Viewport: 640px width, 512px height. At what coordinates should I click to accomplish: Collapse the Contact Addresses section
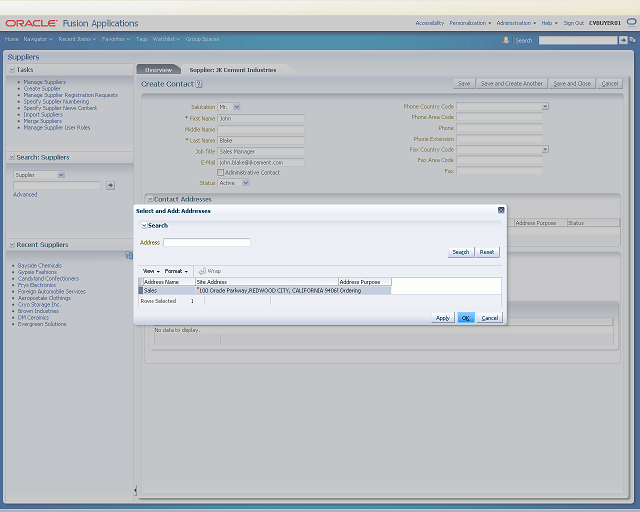(150, 199)
